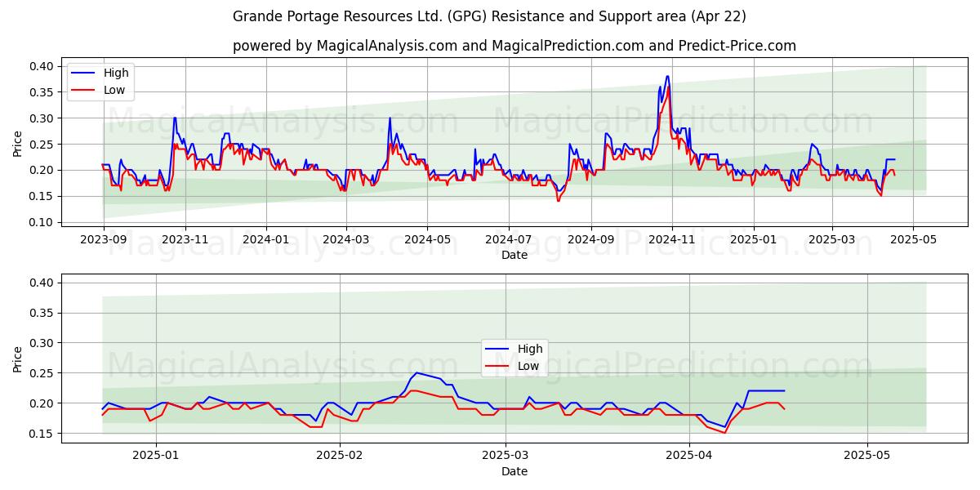980x490 pixels.
Task: Click the 2025-01 tick label on bottom chart
Action: click(156, 457)
